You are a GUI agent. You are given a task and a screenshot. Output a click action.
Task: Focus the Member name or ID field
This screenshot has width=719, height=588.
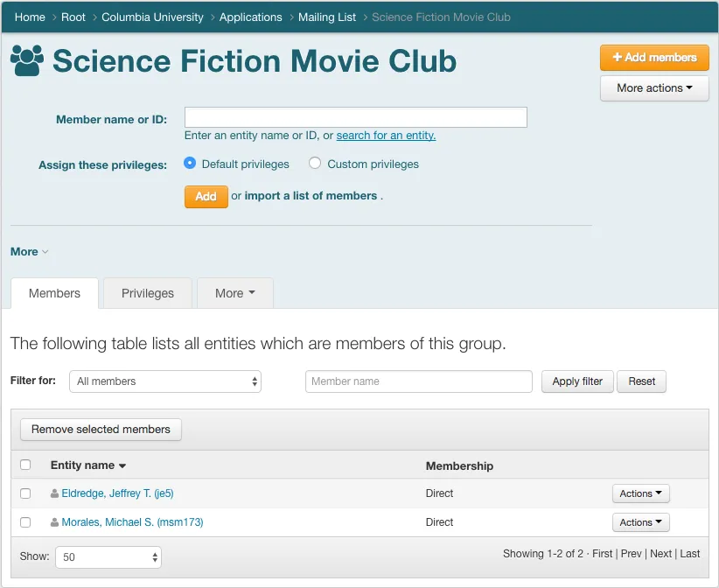point(356,117)
